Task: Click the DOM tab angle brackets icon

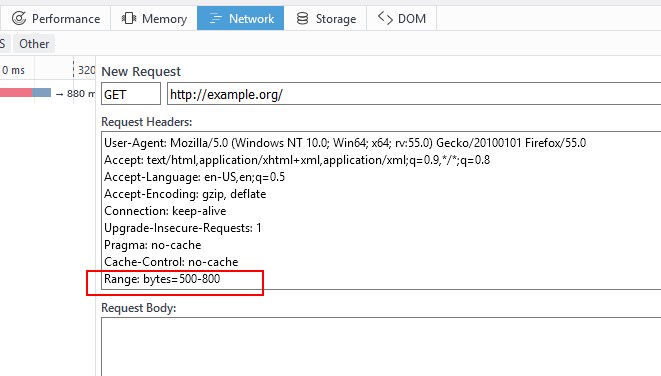Action: (x=385, y=18)
